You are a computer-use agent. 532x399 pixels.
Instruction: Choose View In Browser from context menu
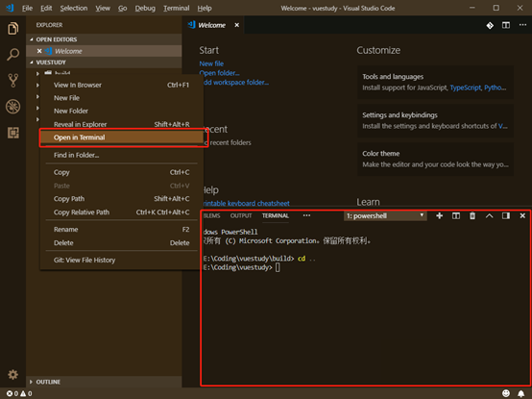[121, 85]
